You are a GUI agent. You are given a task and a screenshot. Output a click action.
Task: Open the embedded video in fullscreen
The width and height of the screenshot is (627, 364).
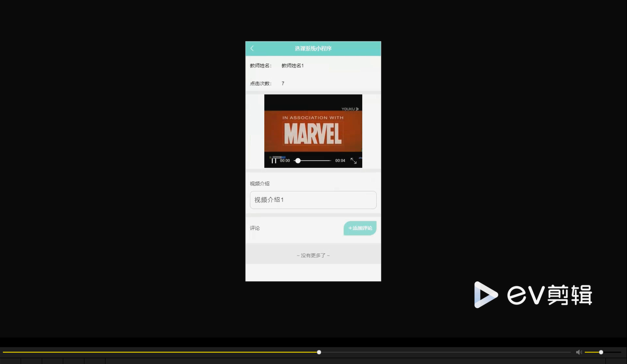(x=354, y=161)
